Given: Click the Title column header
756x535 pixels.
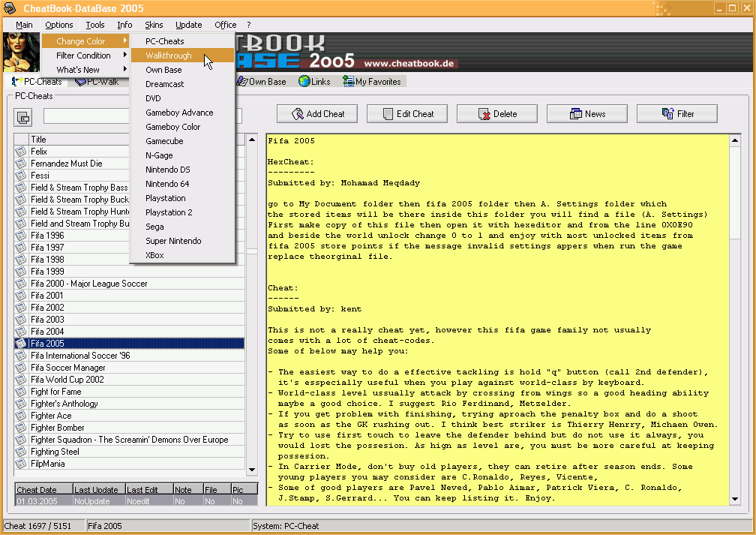Looking at the screenshot, I should 38,140.
